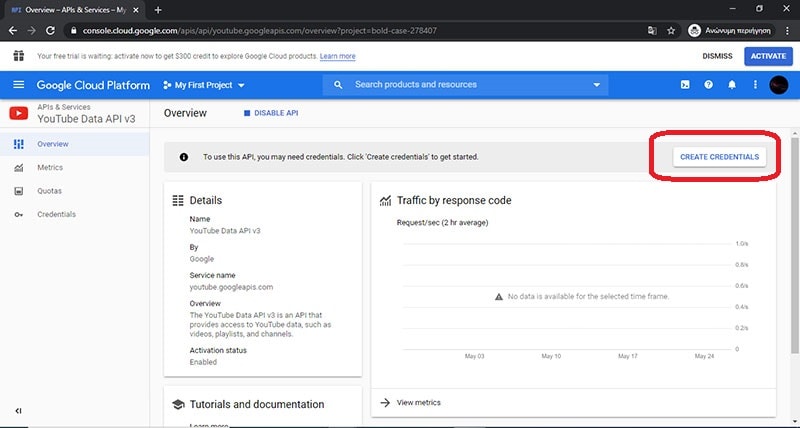Open the Metrics page in sidebar
The height and width of the screenshot is (428, 800).
(x=50, y=167)
